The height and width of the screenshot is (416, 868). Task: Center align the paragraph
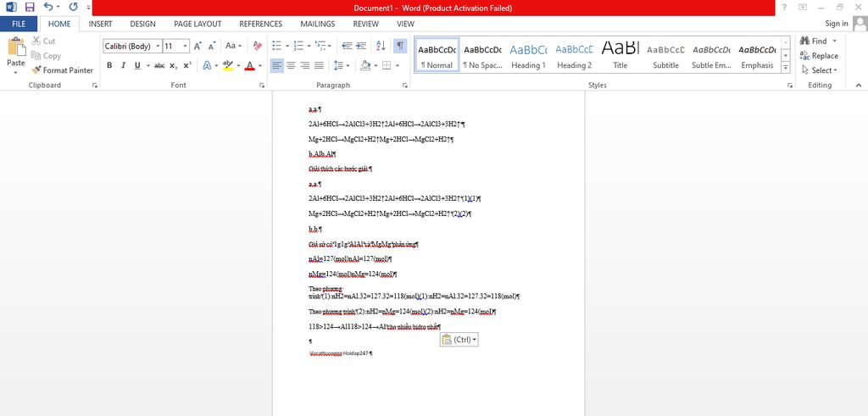tap(291, 65)
